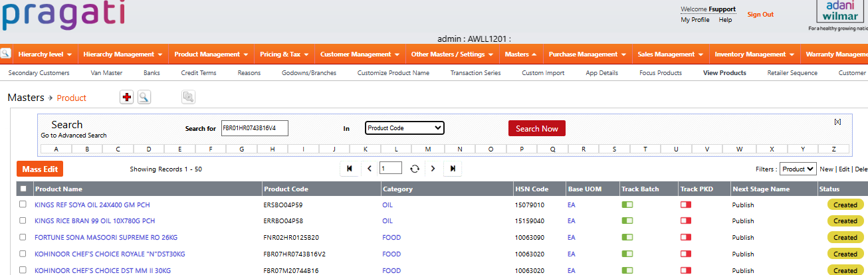Expand the Hierarchy Management menu
The height and width of the screenshot is (275, 868).
tap(122, 54)
